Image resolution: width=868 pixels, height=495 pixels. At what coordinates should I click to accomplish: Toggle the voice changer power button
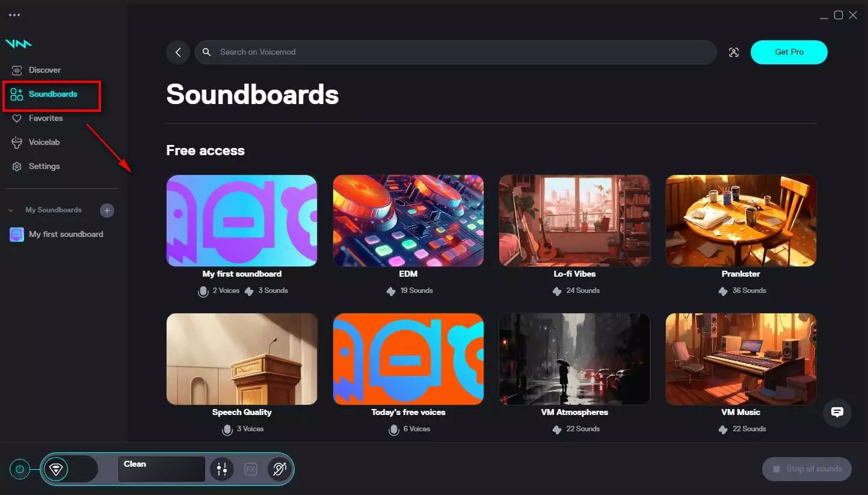20,469
